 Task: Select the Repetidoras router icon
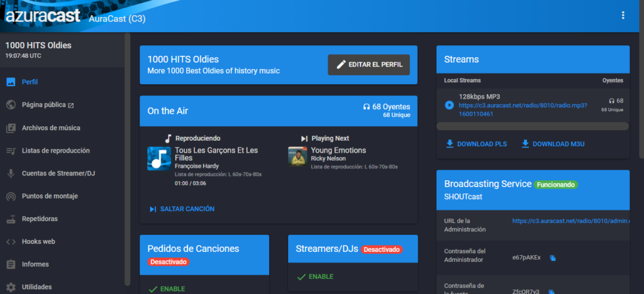click(x=11, y=219)
